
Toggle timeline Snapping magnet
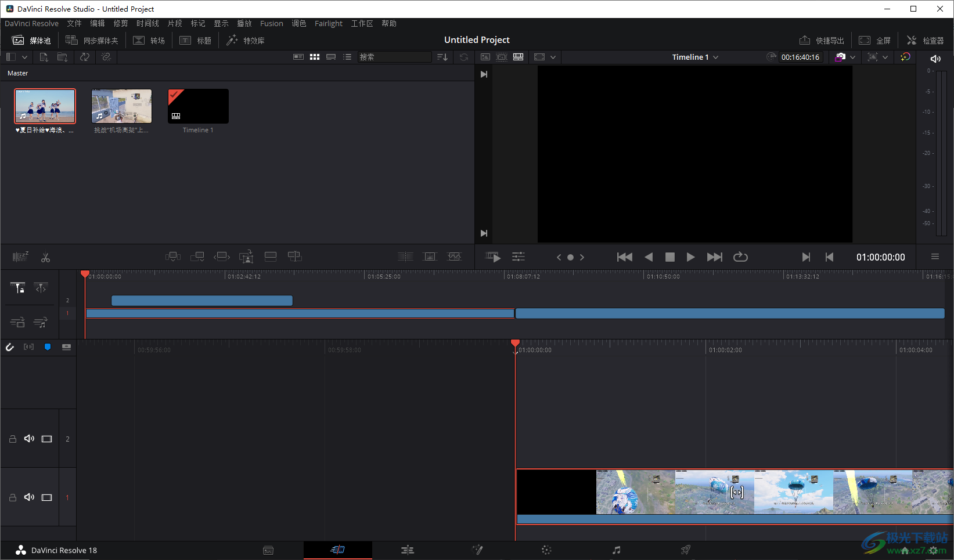(10, 347)
